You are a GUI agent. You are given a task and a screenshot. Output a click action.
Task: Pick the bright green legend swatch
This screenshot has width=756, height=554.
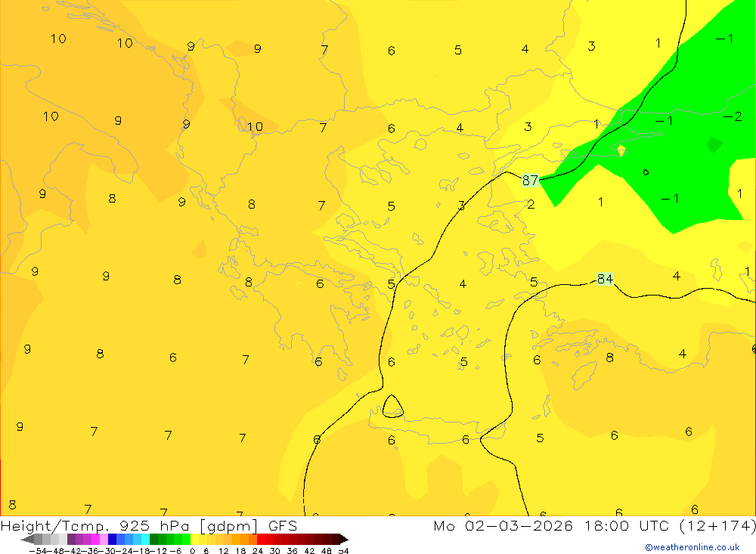point(187,540)
